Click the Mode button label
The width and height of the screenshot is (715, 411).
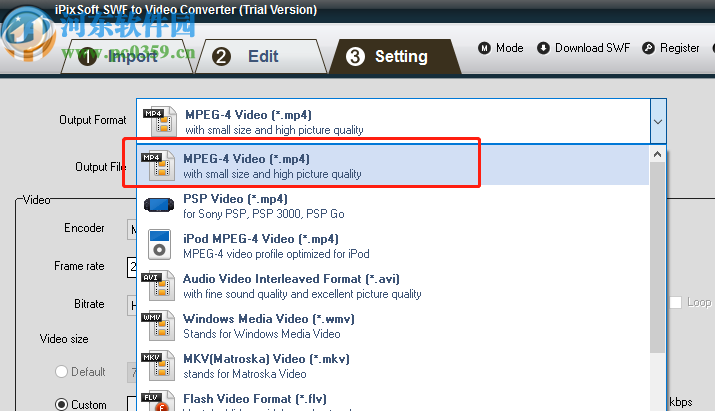click(x=509, y=48)
